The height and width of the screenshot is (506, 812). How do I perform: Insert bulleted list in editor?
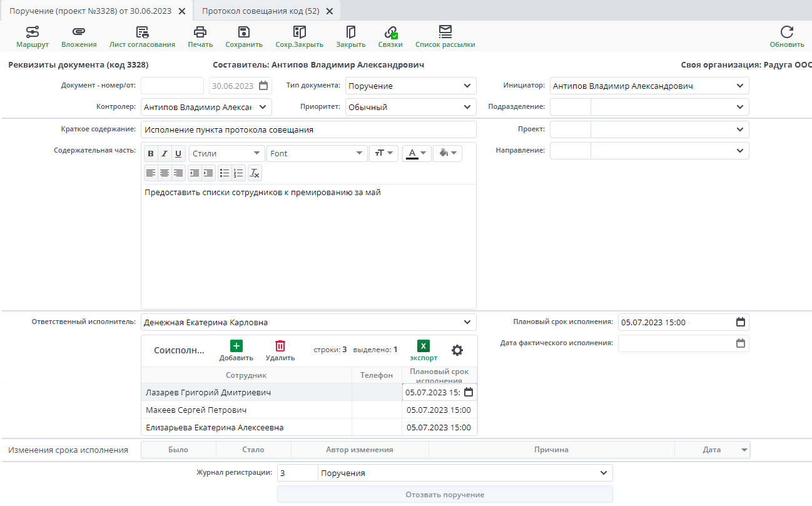[225, 173]
